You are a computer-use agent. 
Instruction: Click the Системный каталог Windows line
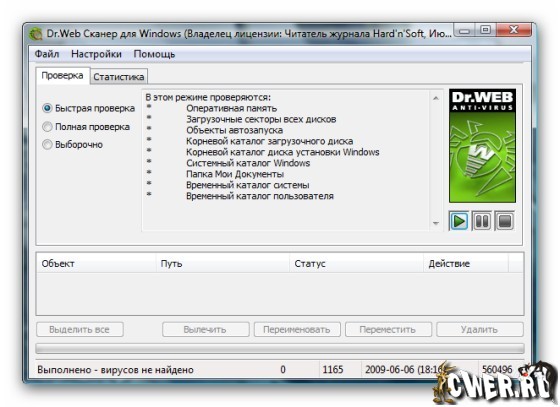248,163
